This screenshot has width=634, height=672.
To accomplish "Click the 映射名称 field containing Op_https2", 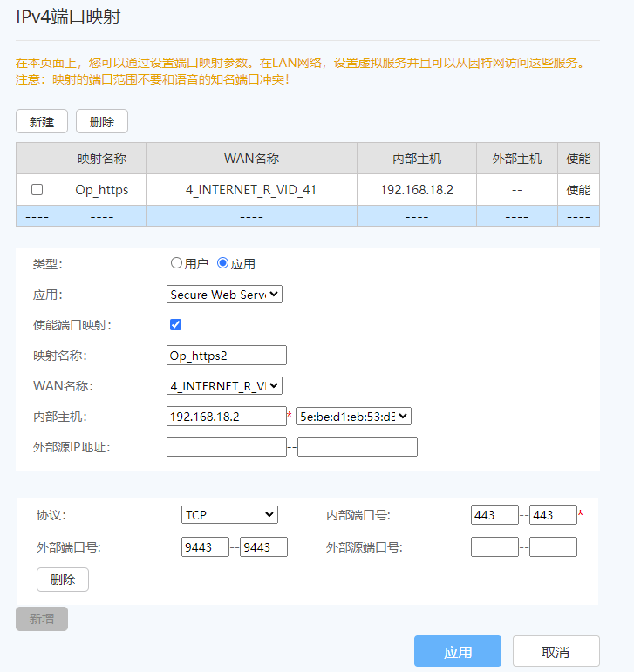I will (226, 355).
